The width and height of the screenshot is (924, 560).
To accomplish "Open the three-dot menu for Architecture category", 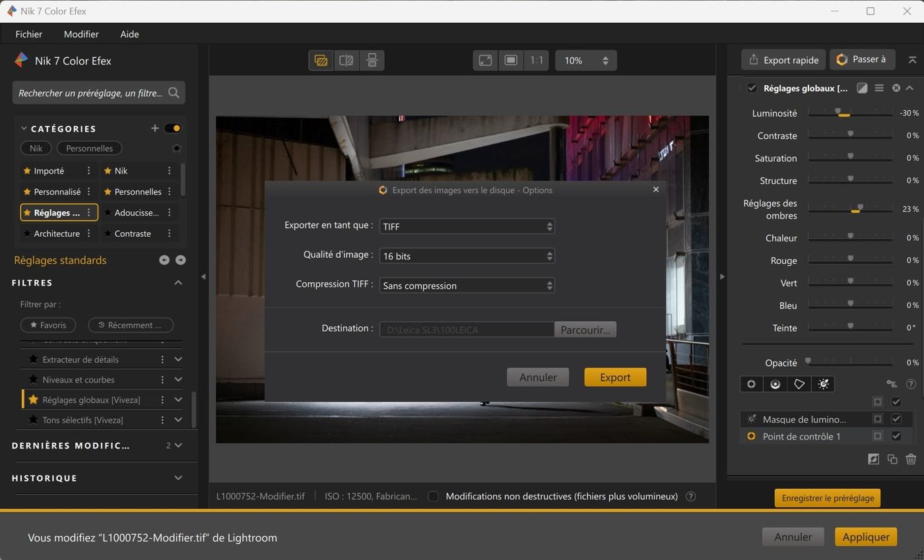I will point(88,233).
